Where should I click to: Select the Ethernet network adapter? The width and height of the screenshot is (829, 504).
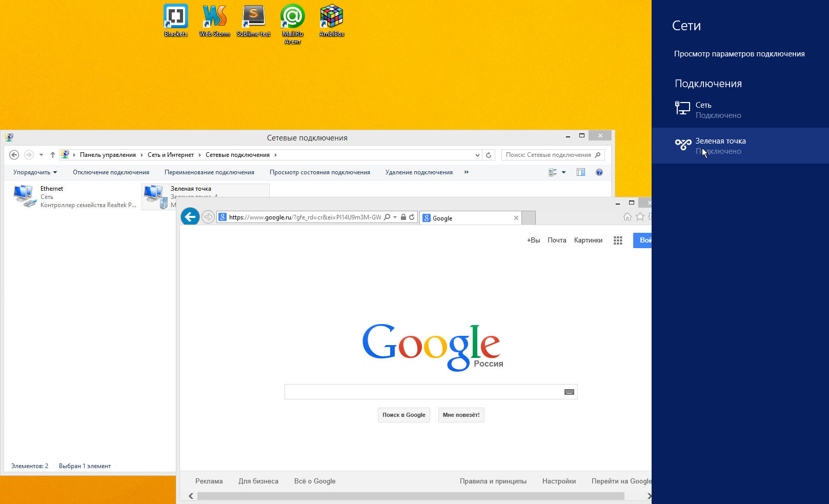pos(75,197)
